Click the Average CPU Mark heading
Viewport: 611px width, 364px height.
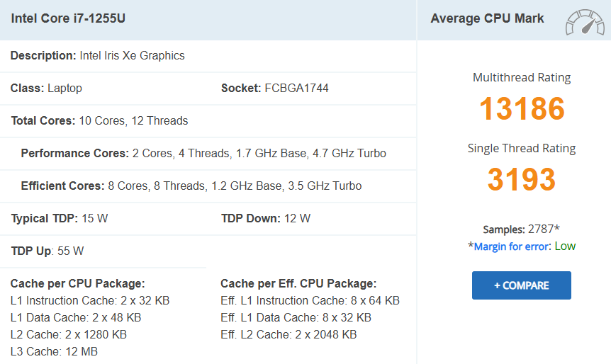(487, 18)
